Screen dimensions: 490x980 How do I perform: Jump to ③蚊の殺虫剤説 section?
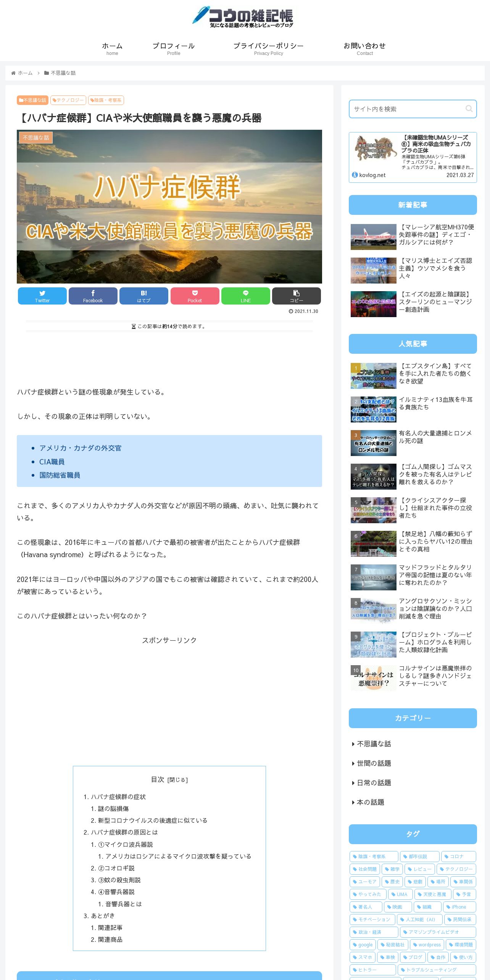click(119, 880)
